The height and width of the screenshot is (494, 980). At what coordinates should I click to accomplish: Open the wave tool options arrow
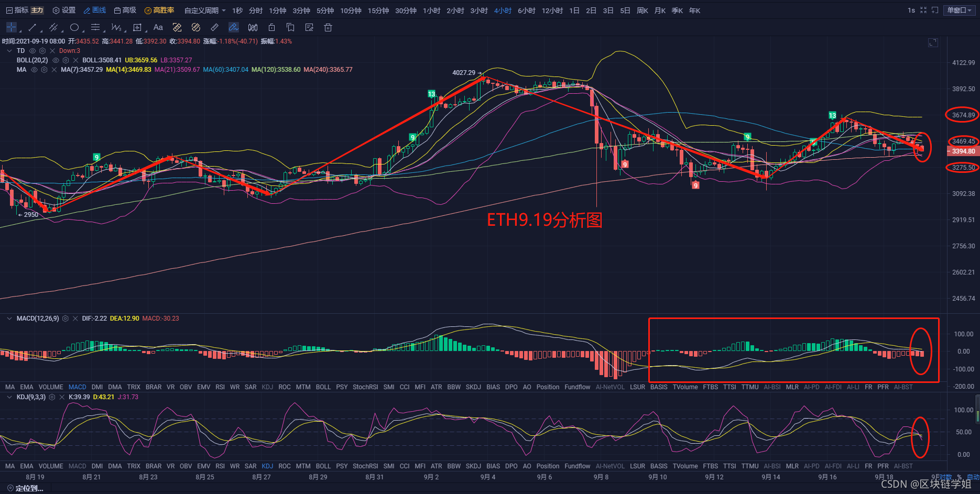[126, 31]
